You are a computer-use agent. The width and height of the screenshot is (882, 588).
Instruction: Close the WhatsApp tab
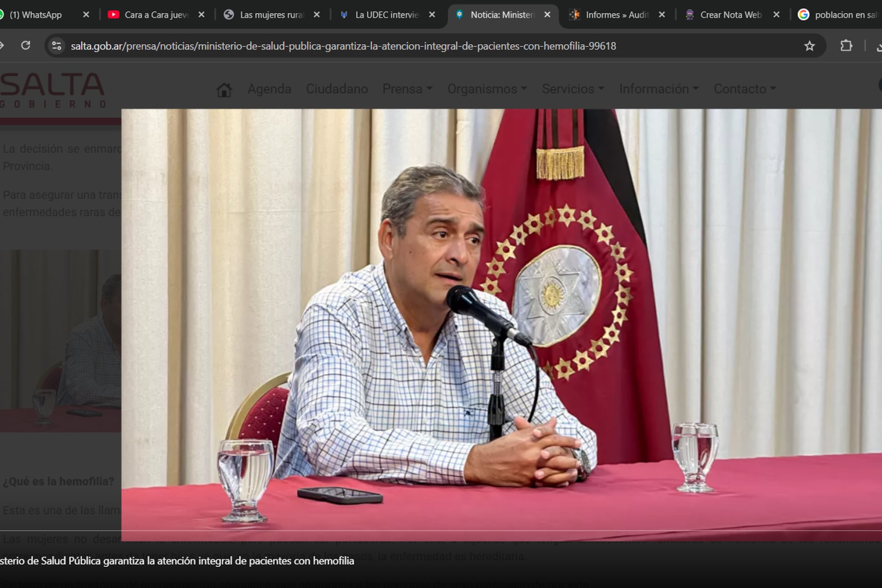point(86,15)
